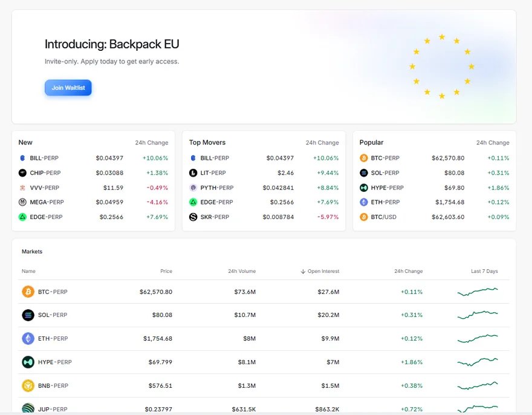Click the Popular panel title
532x415 pixels.
coord(372,142)
